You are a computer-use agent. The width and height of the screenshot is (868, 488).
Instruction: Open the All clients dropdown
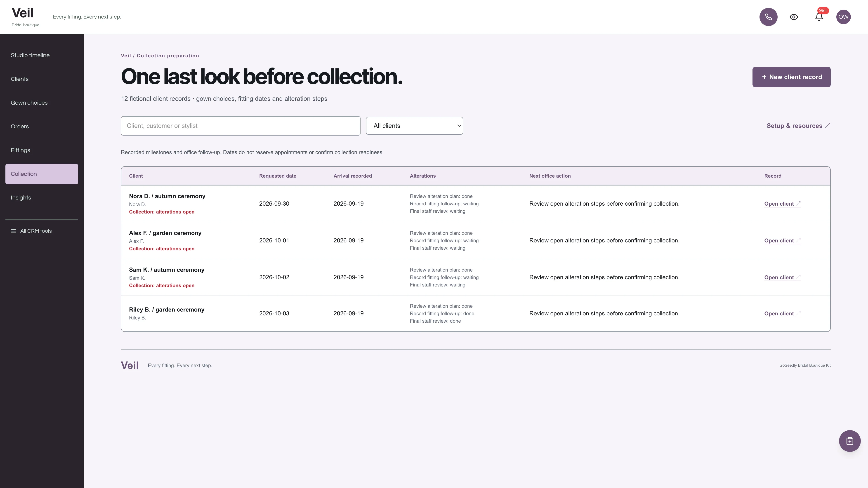point(414,126)
